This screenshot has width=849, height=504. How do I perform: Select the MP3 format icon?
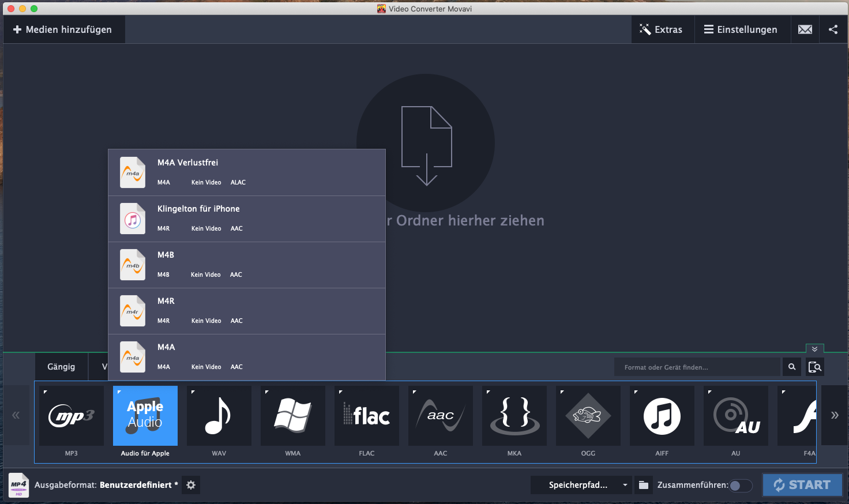(x=72, y=416)
